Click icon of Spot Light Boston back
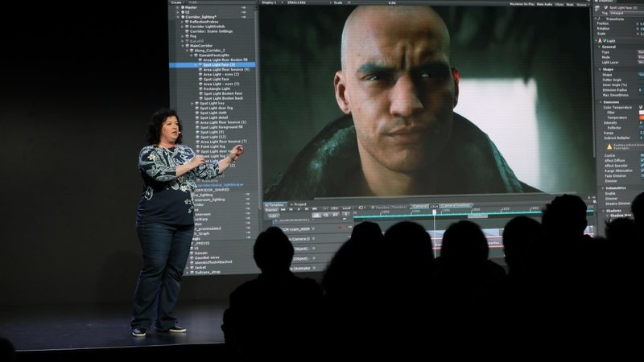 [200, 98]
